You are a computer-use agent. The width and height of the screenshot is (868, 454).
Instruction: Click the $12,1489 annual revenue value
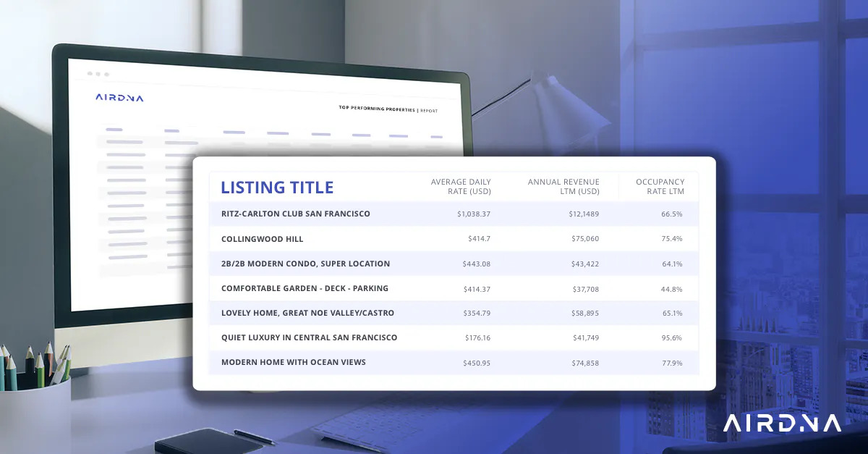584,214
